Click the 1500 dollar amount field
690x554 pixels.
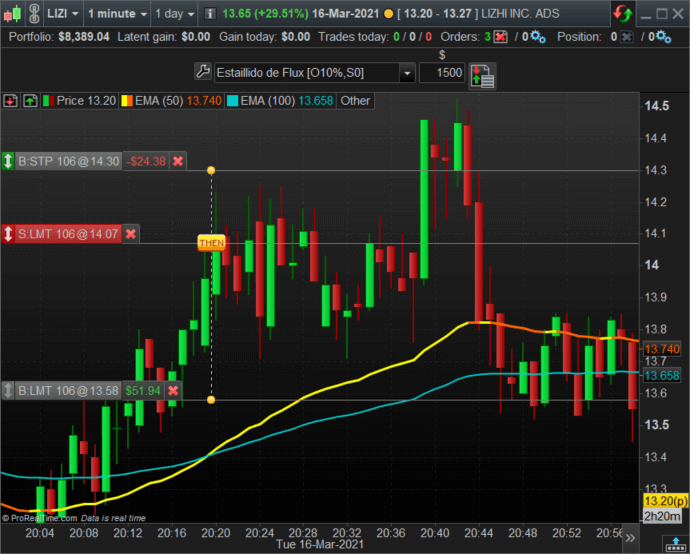[x=442, y=73]
